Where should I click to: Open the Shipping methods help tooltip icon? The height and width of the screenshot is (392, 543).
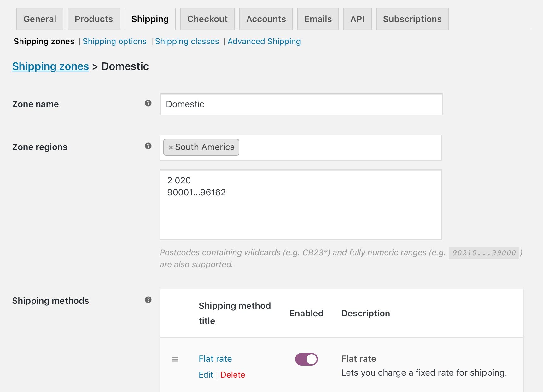click(x=148, y=300)
